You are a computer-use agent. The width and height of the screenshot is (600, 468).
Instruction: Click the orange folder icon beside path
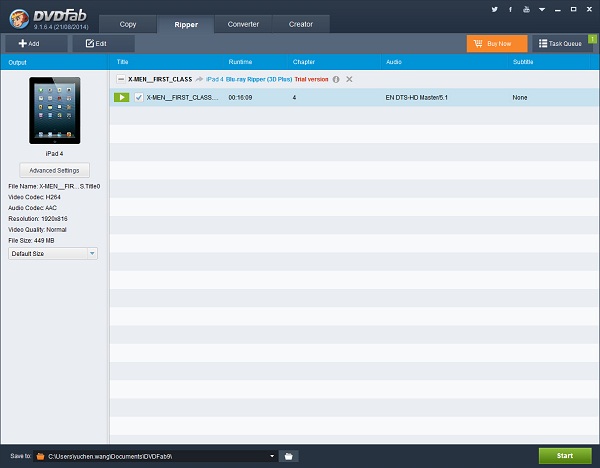point(40,456)
